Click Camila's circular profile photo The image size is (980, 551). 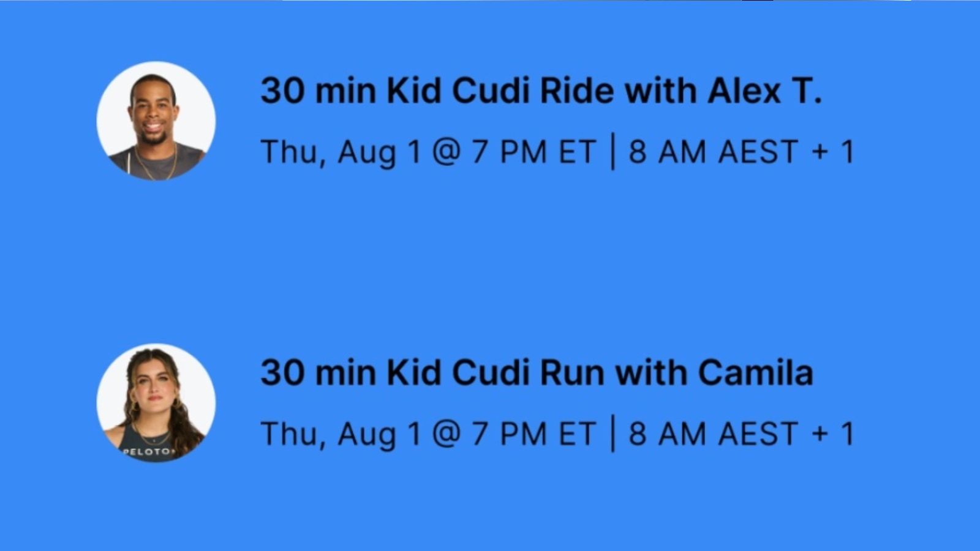click(x=156, y=402)
